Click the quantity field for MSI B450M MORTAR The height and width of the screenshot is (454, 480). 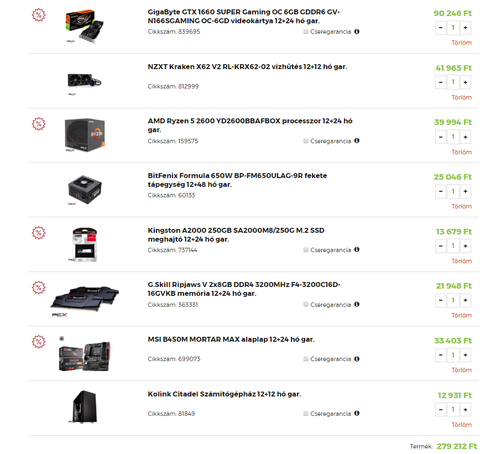coord(453,355)
